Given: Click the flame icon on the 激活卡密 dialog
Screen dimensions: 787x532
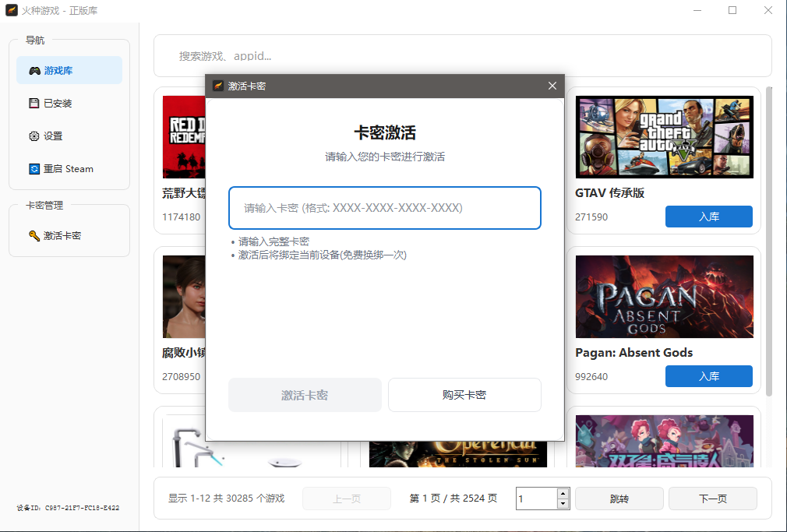Looking at the screenshot, I should [217, 86].
